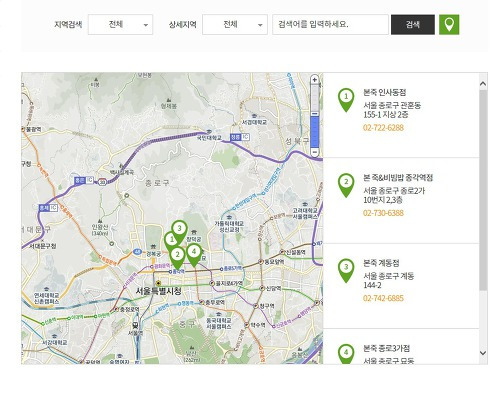
Task: Click 가톨릭대학교 성신교정 label on map
Action: click(229, 226)
